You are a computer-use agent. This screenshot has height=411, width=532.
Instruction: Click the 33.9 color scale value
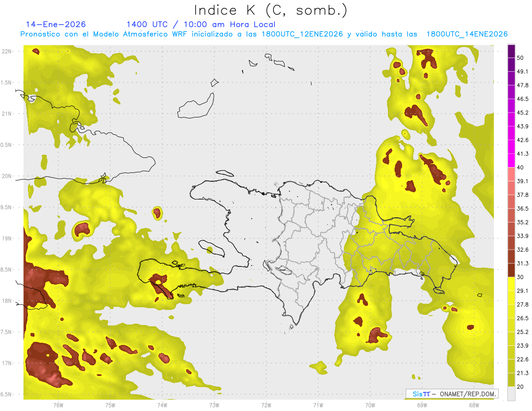point(523,236)
